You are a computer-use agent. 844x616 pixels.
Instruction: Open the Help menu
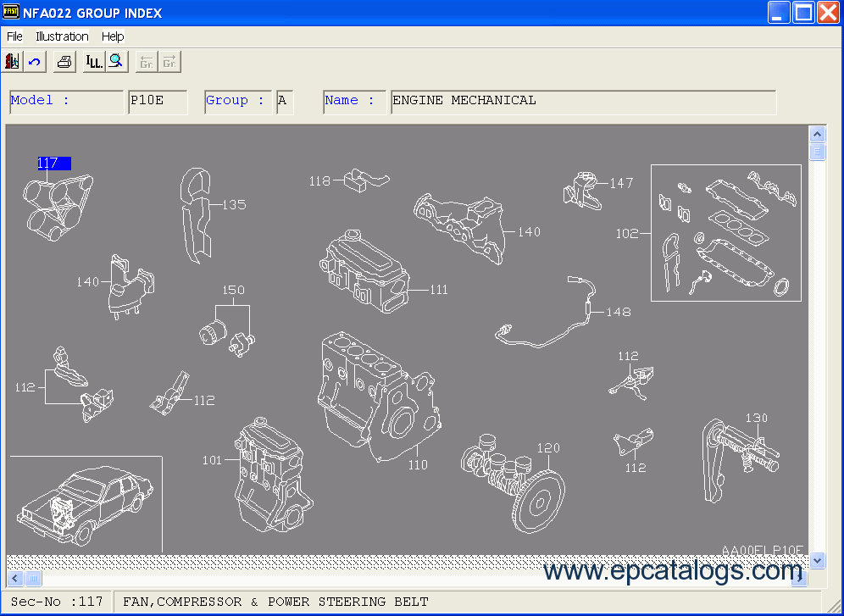click(113, 36)
